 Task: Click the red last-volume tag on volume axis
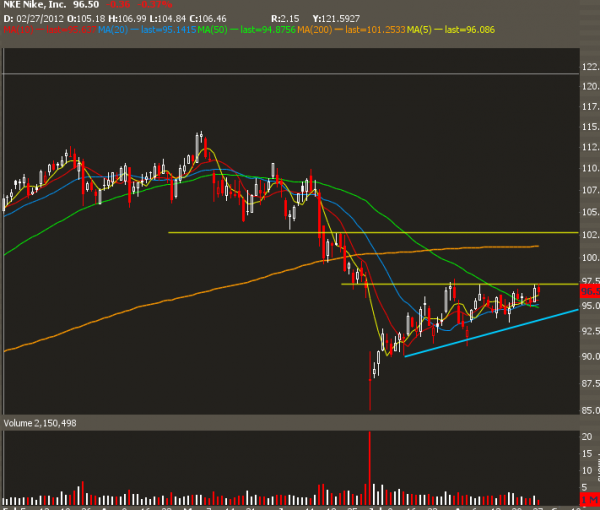pos(589,495)
